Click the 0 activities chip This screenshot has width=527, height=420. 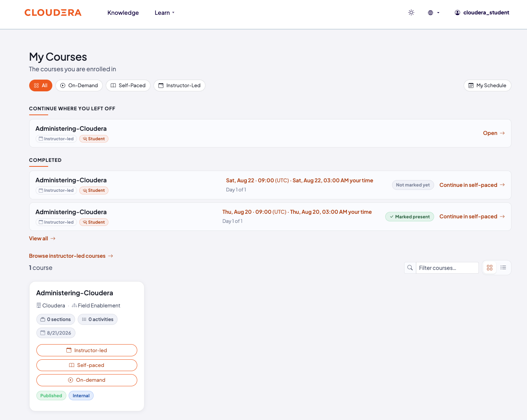[97, 320]
